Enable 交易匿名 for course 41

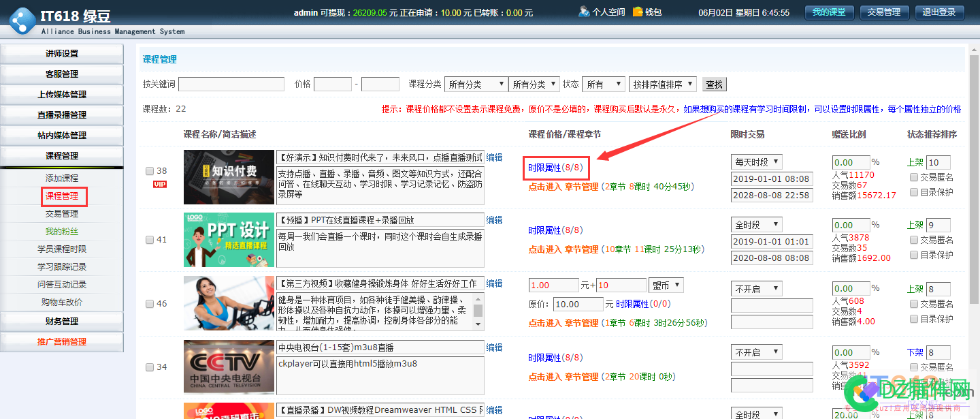pyautogui.click(x=914, y=240)
